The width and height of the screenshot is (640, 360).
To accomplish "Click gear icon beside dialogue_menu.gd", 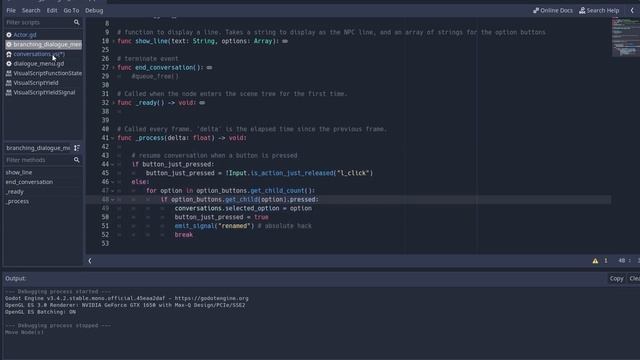I will 9,64.
